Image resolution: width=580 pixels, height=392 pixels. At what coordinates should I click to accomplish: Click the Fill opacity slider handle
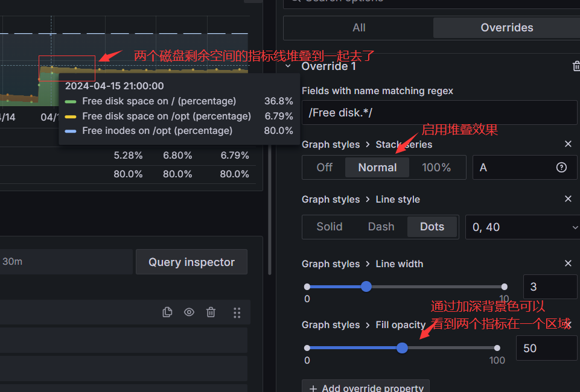click(403, 348)
